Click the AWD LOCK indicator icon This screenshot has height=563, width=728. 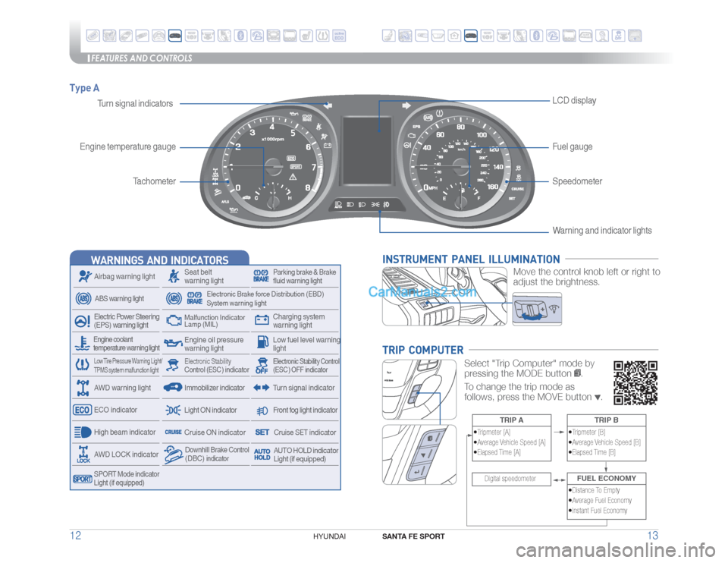(x=83, y=454)
